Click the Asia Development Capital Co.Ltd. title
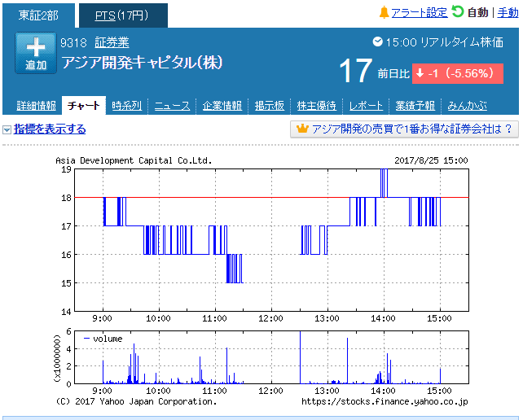Viewport: 523px width, 420px height. (134, 160)
